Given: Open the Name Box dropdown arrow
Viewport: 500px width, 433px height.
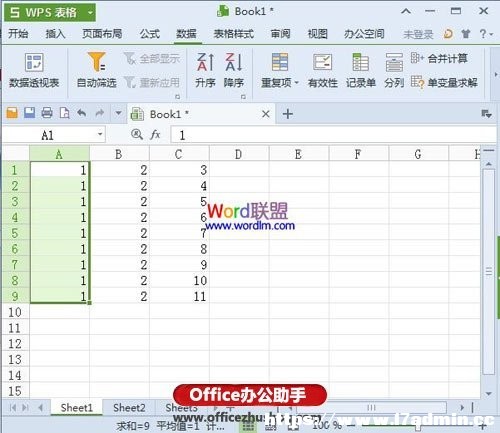Looking at the screenshot, I should coord(100,134).
